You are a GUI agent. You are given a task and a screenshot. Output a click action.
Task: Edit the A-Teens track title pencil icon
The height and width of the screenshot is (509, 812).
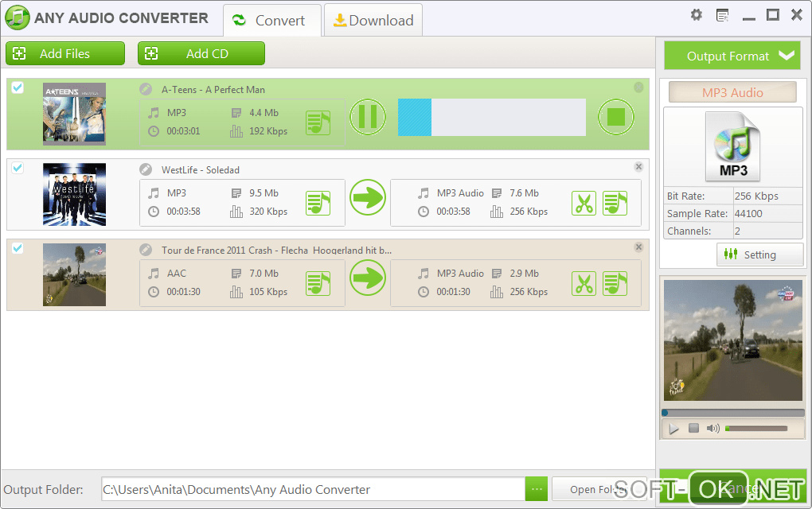coord(146,90)
